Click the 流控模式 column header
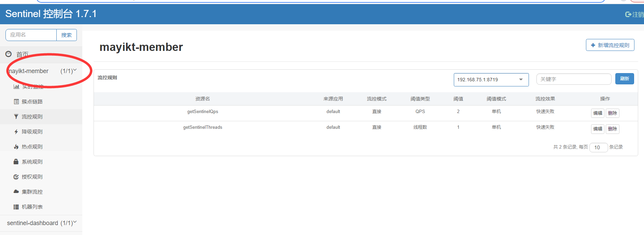The image size is (644, 235). (377, 99)
